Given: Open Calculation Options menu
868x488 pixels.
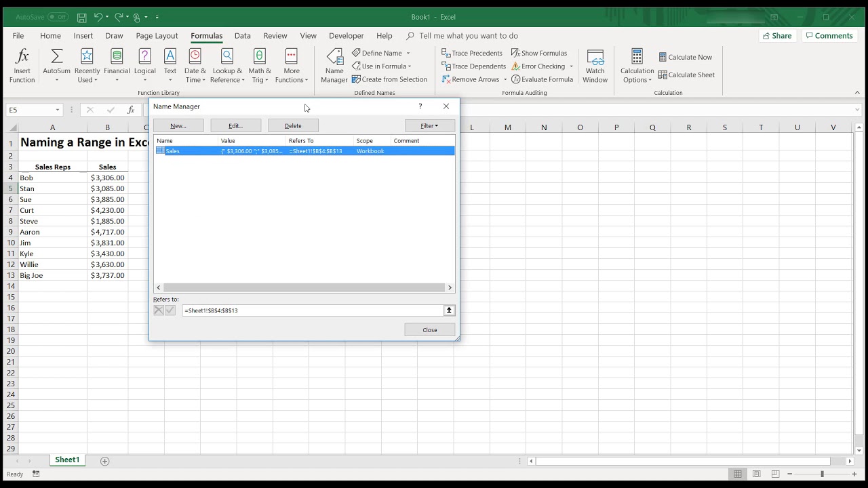Looking at the screenshot, I should tap(637, 66).
